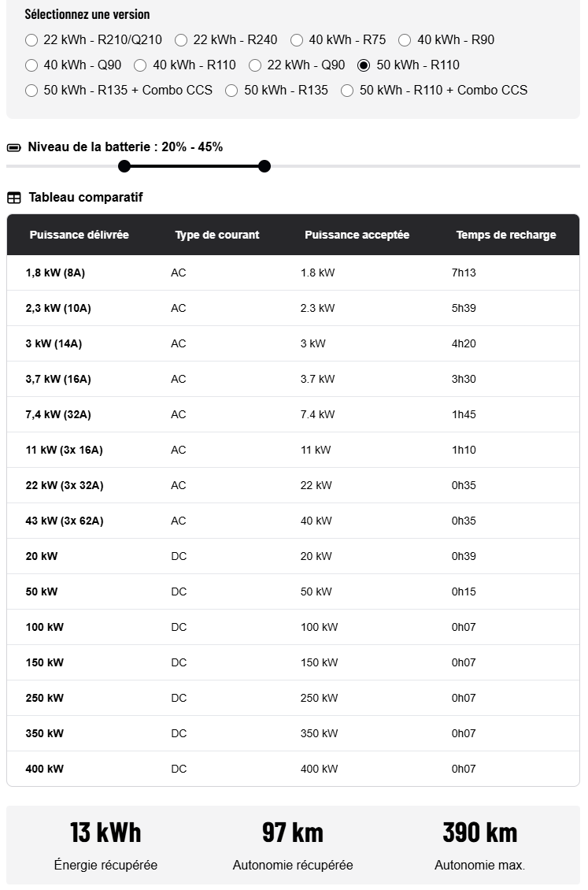Click the Temps de recharge column header
Viewport: 588px width, 890px height.
point(506,235)
